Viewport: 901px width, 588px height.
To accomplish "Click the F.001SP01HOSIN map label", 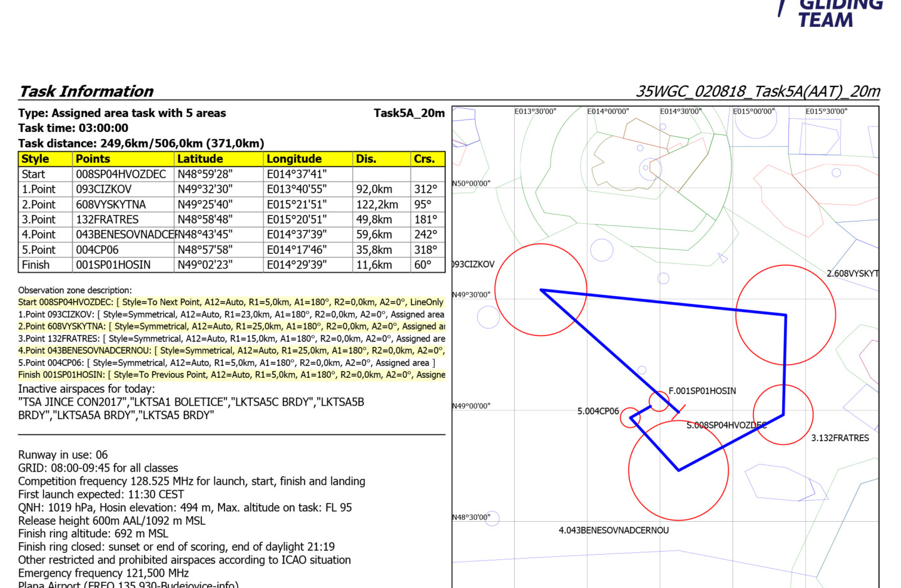I will 702,391.
